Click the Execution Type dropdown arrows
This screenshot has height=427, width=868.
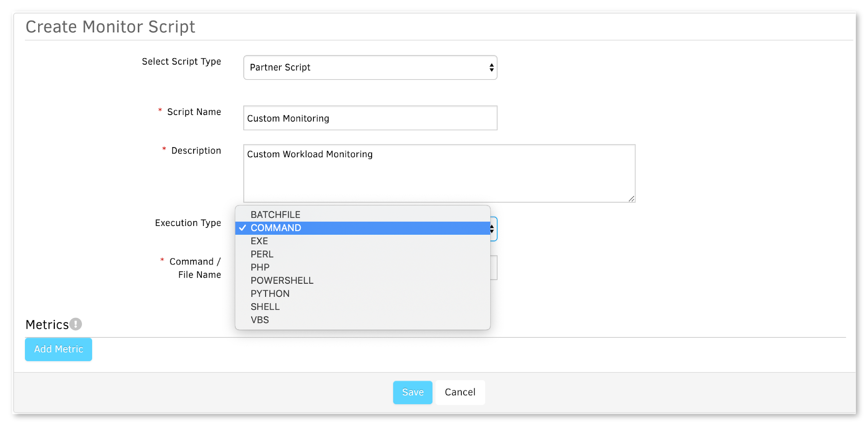493,229
